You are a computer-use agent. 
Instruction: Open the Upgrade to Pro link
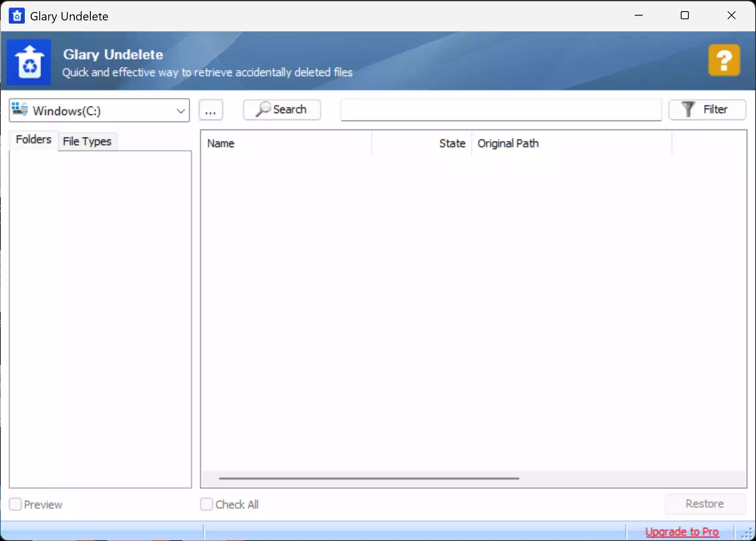[x=682, y=531]
